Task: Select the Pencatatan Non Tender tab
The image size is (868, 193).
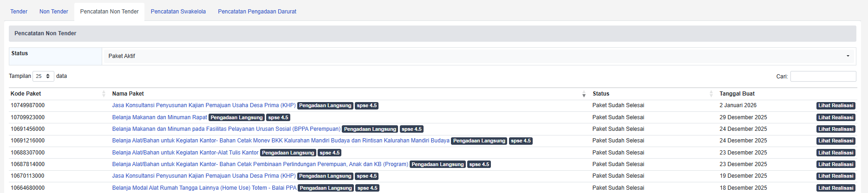Action: [x=109, y=12]
